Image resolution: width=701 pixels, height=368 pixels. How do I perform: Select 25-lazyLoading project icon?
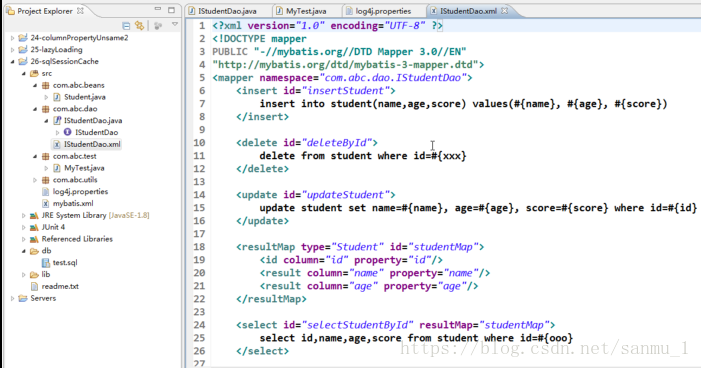click(23, 50)
